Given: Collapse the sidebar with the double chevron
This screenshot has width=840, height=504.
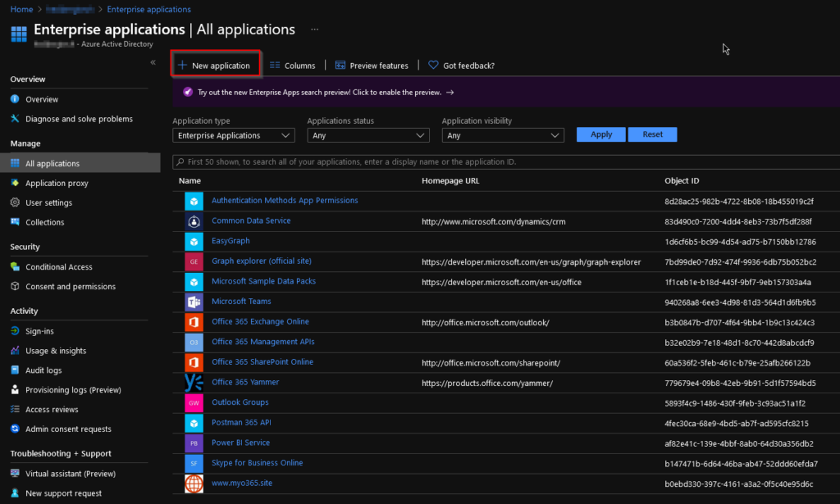Looking at the screenshot, I should click(153, 62).
